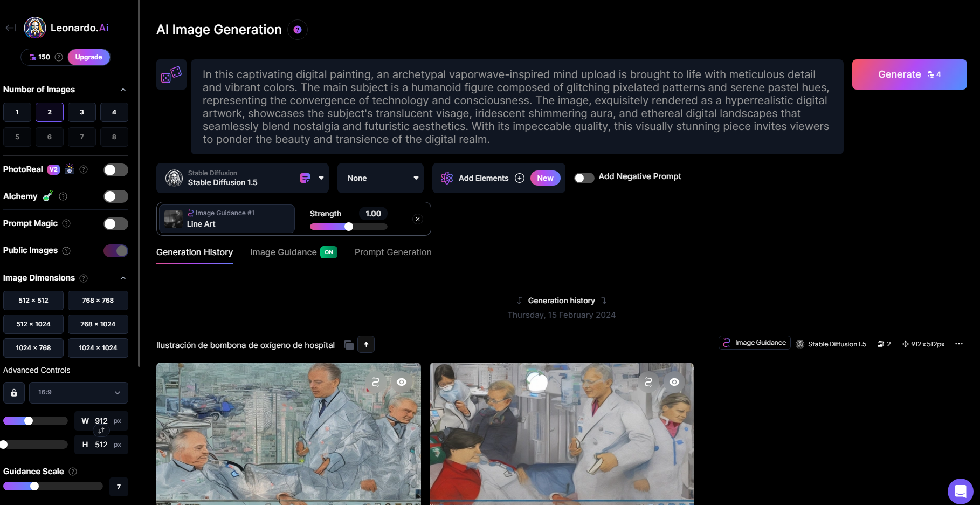This screenshot has height=505, width=980.
Task: Click the token info question mark beside 150
Action: click(59, 57)
